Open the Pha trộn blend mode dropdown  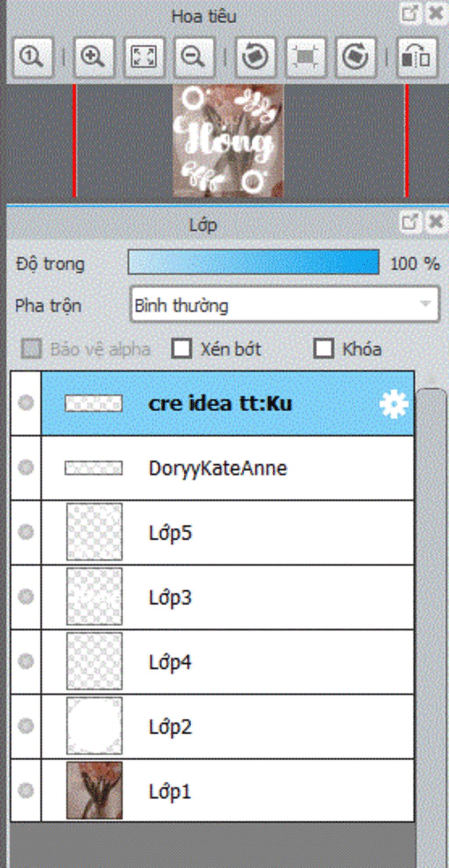tap(284, 305)
